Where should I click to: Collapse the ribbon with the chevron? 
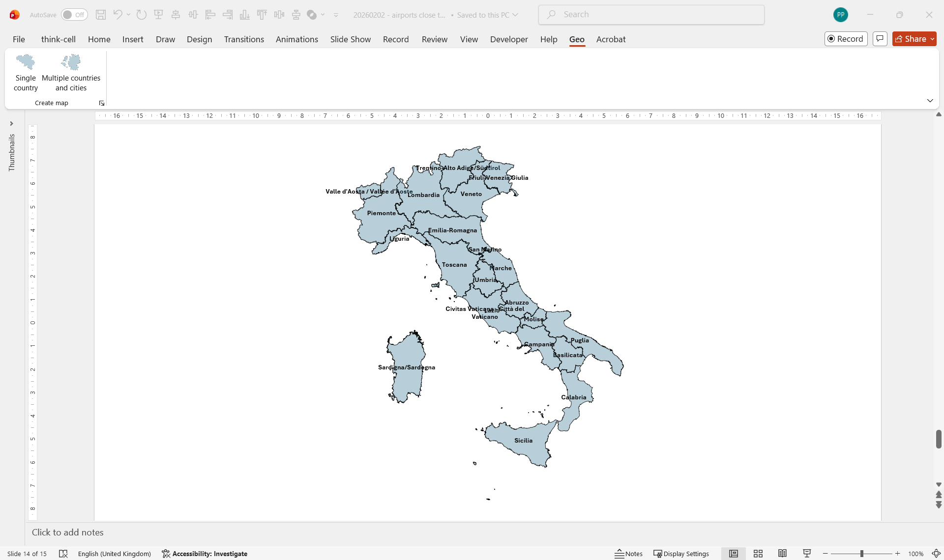tap(930, 100)
